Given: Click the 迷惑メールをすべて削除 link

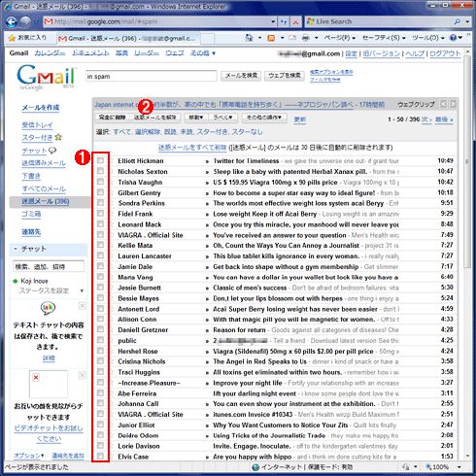Looking at the screenshot, I should pyautogui.click(x=192, y=148).
